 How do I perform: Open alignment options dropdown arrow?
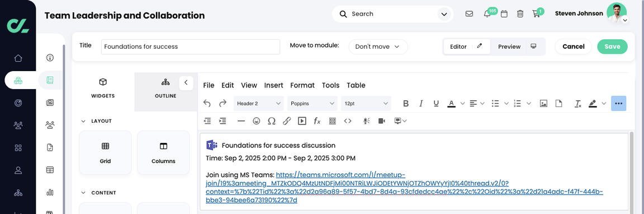pos(482,103)
